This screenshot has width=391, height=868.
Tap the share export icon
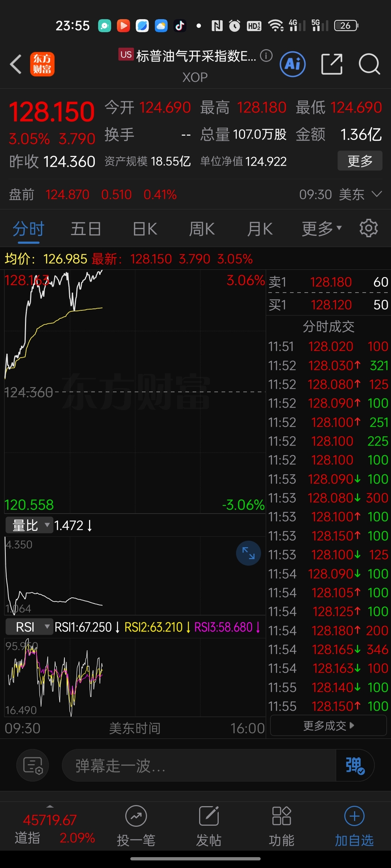tap(332, 64)
